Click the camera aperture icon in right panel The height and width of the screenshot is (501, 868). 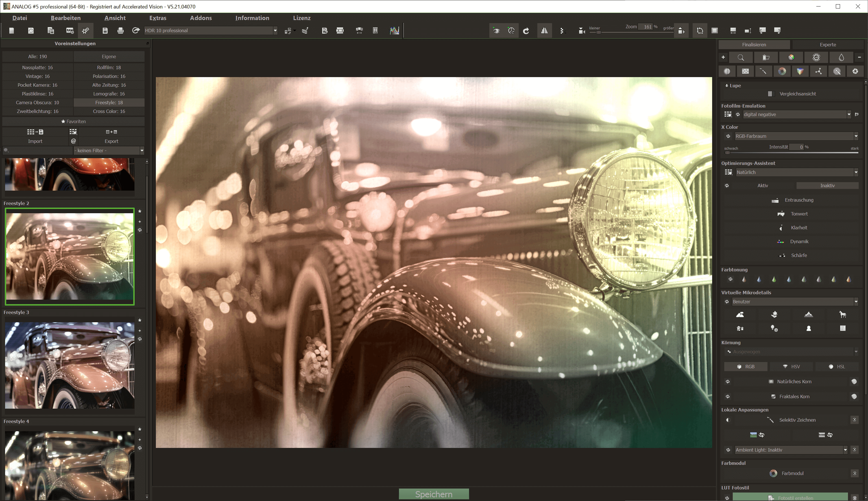click(x=855, y=71)
